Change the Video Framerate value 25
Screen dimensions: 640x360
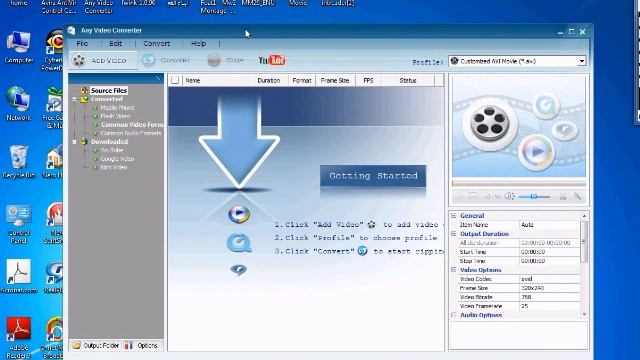coord(549,306)
